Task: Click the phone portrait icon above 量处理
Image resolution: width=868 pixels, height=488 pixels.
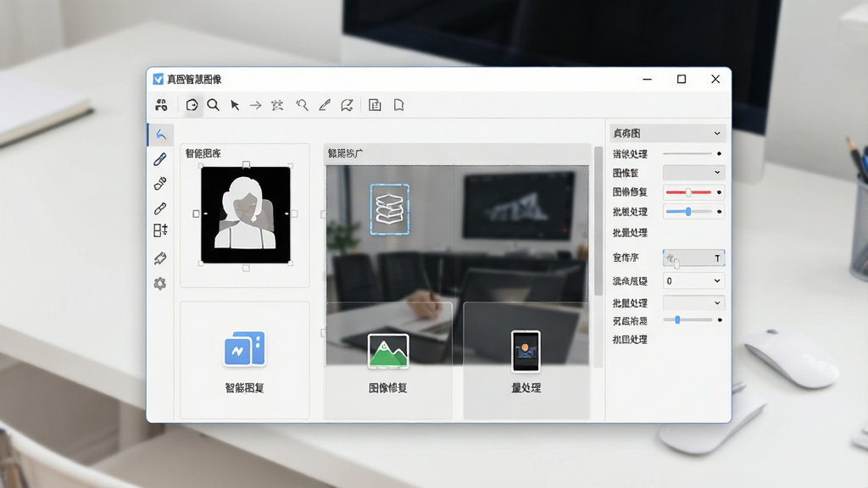Action: pyautogui.click(x=526, y=351)
